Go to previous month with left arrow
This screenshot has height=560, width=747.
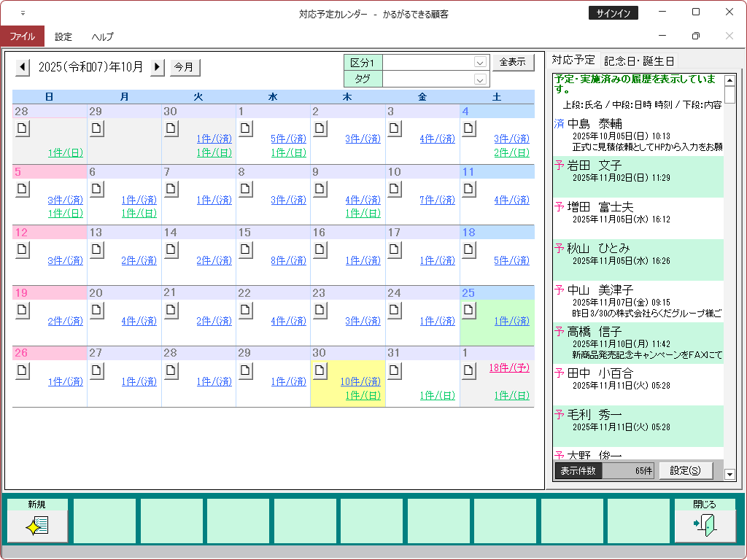pos(23,67)
